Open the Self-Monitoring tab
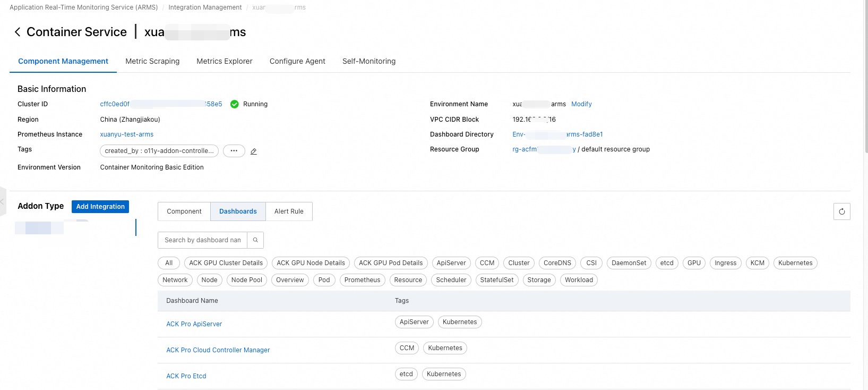This screenshot has height=390, width=868. [x=369, y=61]
